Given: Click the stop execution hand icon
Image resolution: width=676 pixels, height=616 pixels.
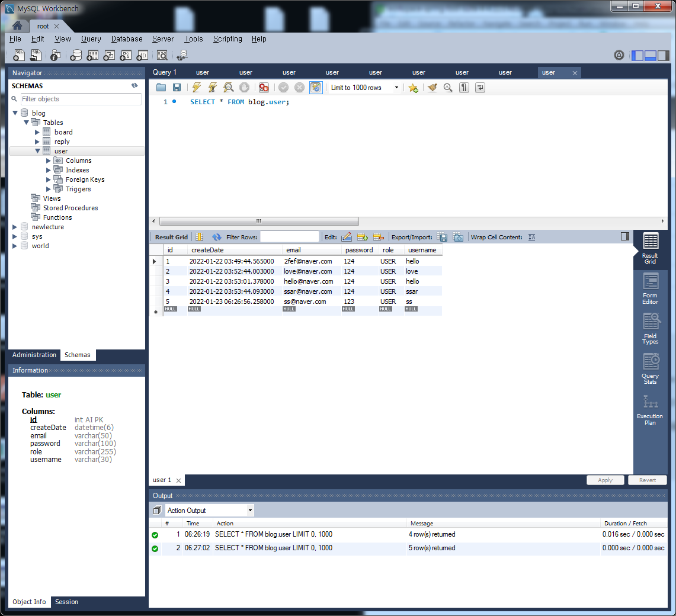Looking at the screenshot, I should coord(245,88).
